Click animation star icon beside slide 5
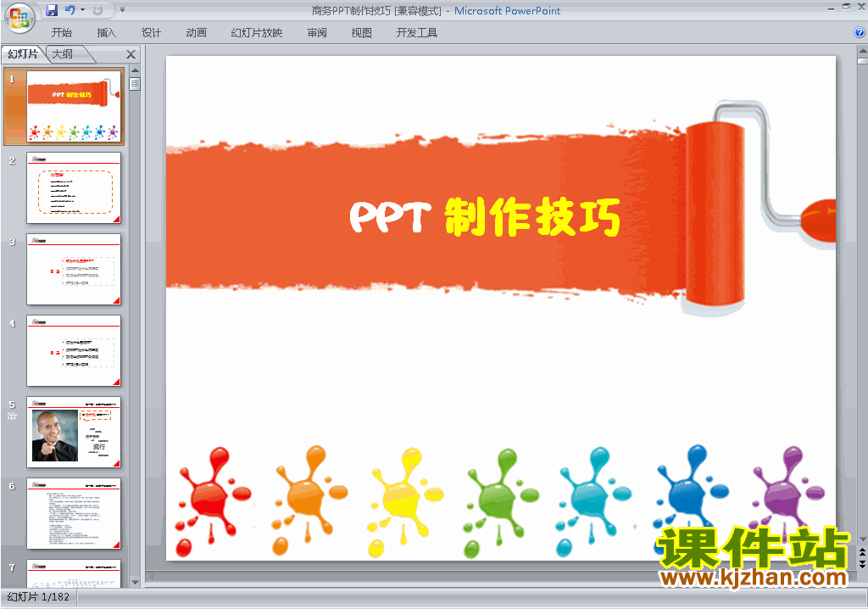 click(12, 416)
